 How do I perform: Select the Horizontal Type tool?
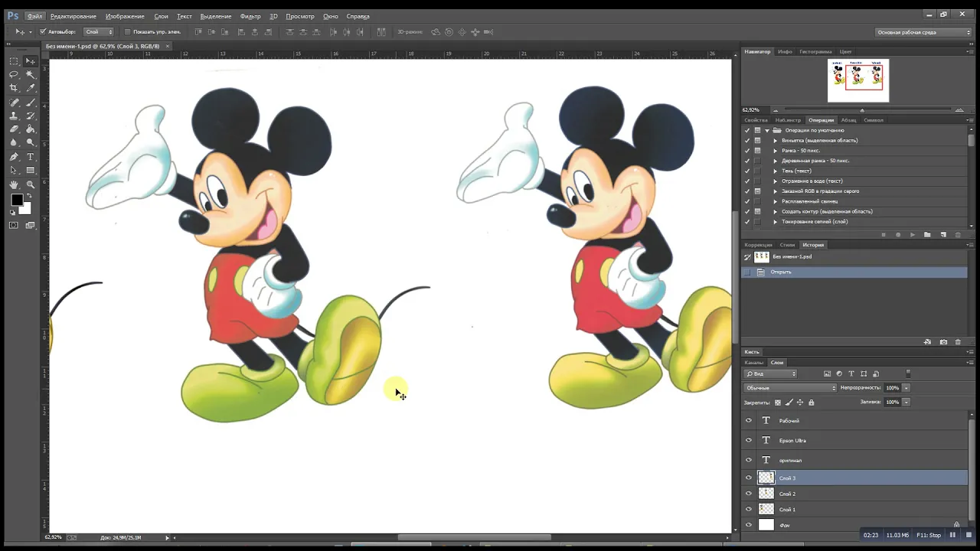click(x=31, y=156)
